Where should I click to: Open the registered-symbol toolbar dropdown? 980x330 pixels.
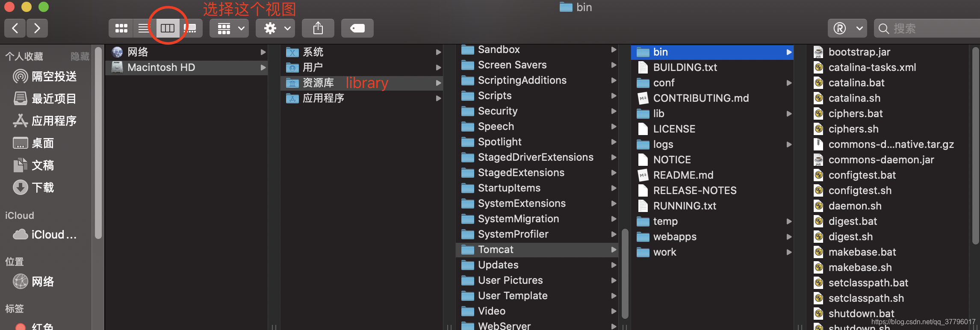847,29
